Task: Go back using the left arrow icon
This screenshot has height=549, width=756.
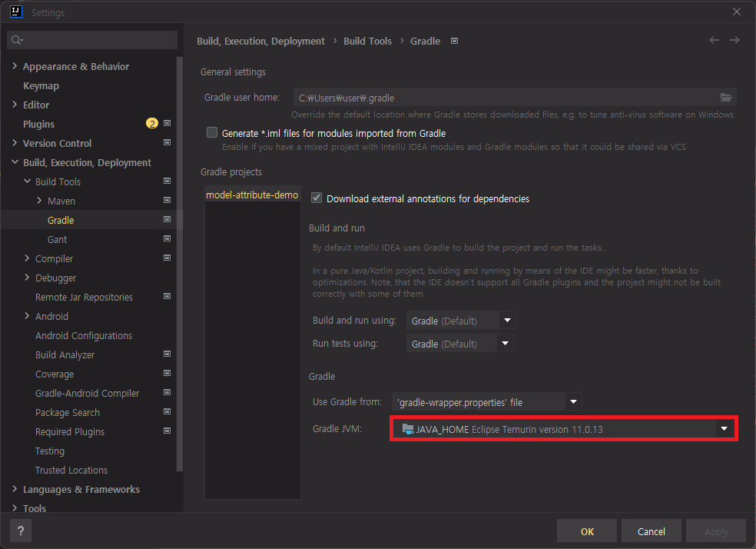Action: (x=714, y=40)
